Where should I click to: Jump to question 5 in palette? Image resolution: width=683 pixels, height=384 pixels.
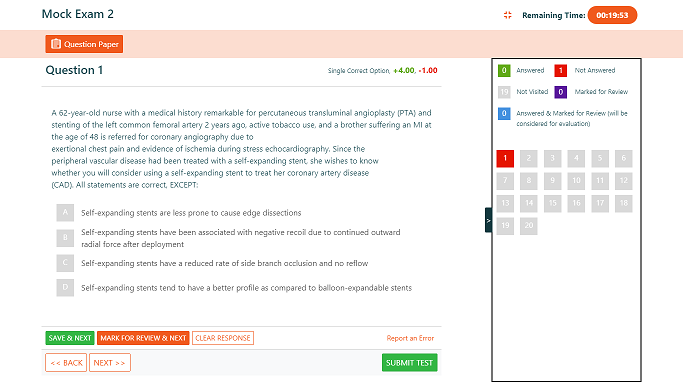[x=600, y=158]
